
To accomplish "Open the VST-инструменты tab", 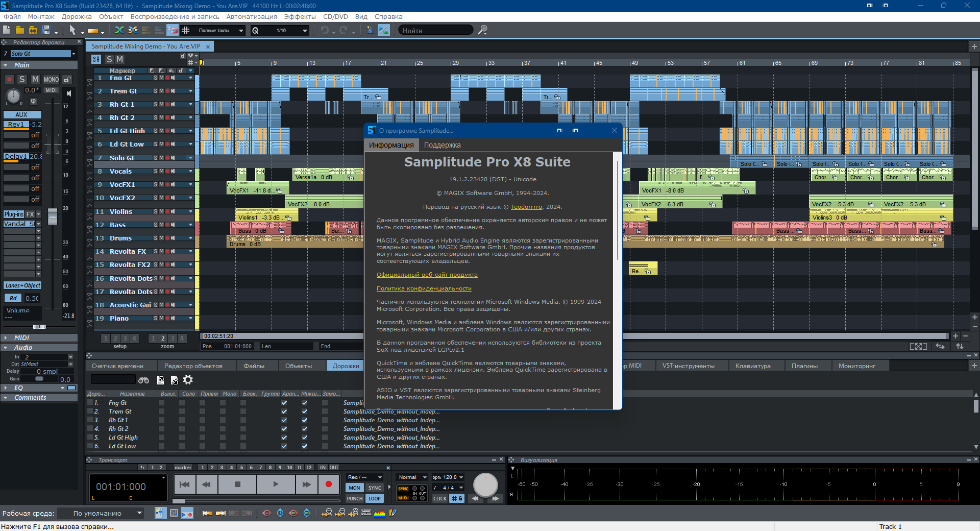I will coord(689,366).
